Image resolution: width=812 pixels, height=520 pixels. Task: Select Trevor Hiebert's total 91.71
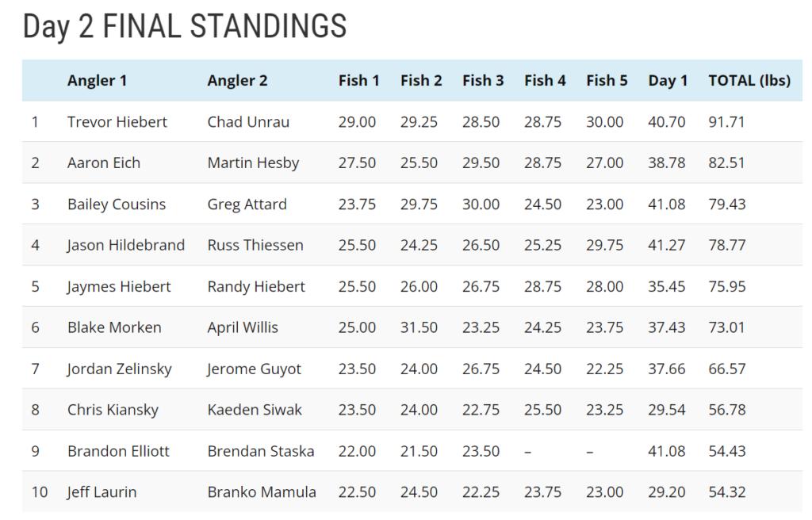pyautogui.click(x=726, y=122)
